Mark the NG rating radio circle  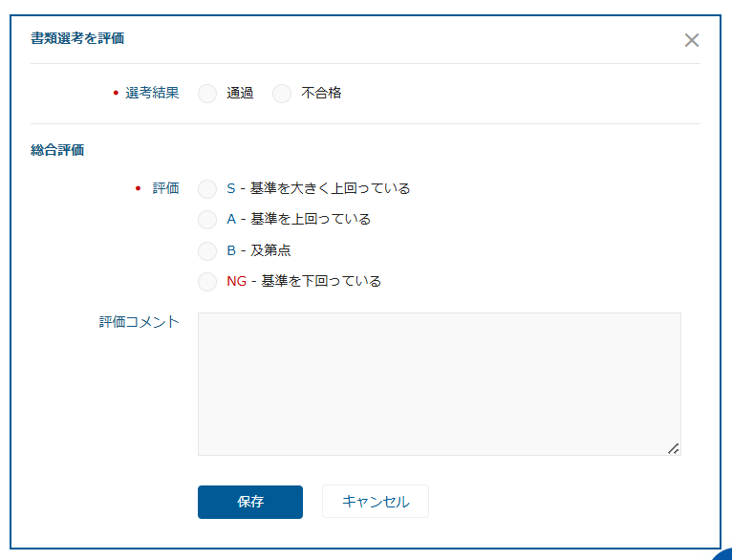pyautogui.click(x=207, y=282)
